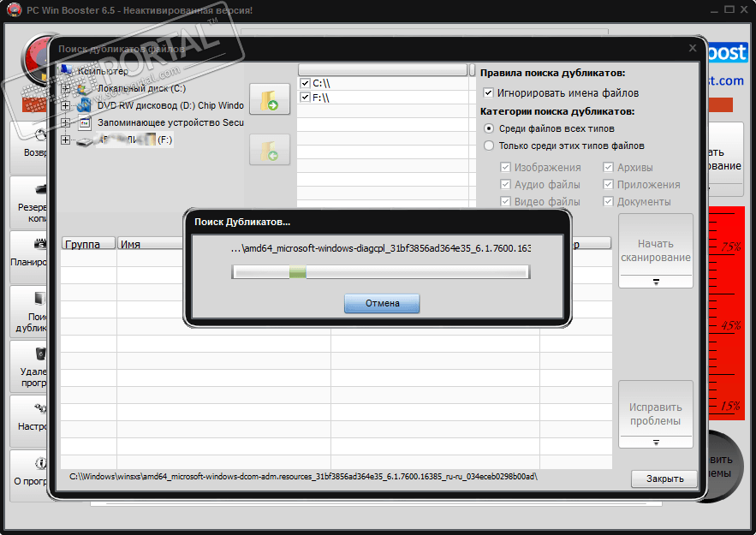Viewport: 756px width, 535px height.
Task: Click the Имя column header
Action: (151, 244)
